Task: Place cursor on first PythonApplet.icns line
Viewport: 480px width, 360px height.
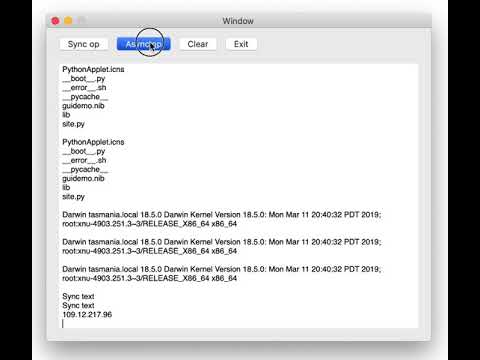Action: point(93,69)
